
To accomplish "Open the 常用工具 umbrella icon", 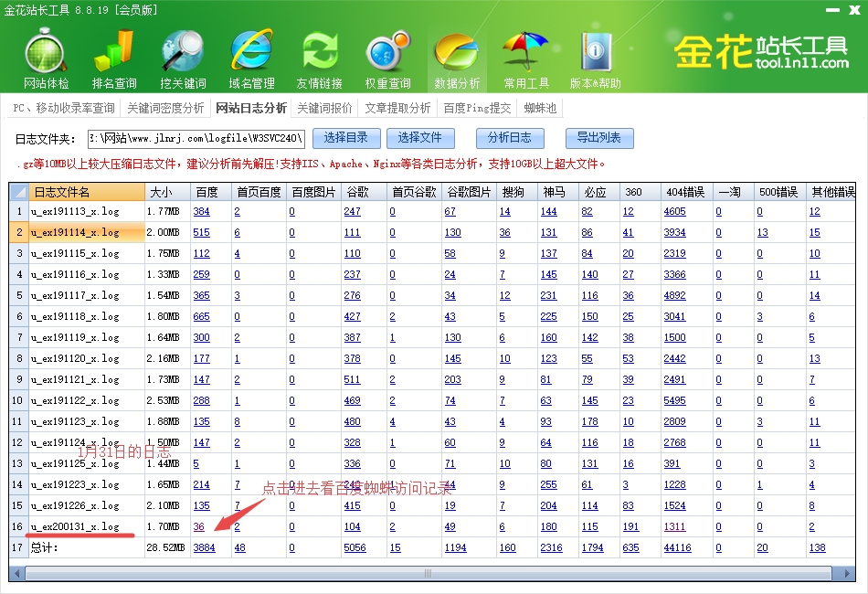I will (x=526, y=58).
